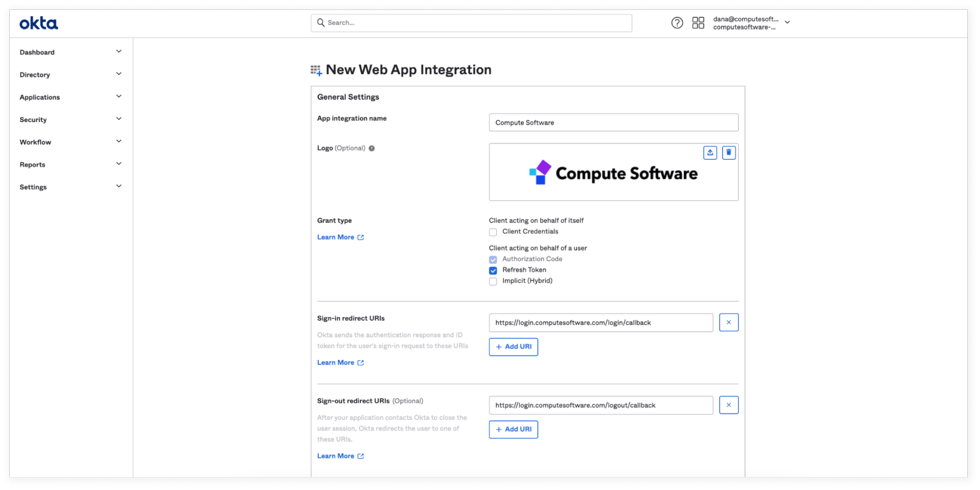Delete the uploaded logo
The image size is (980, 490).
729,153
